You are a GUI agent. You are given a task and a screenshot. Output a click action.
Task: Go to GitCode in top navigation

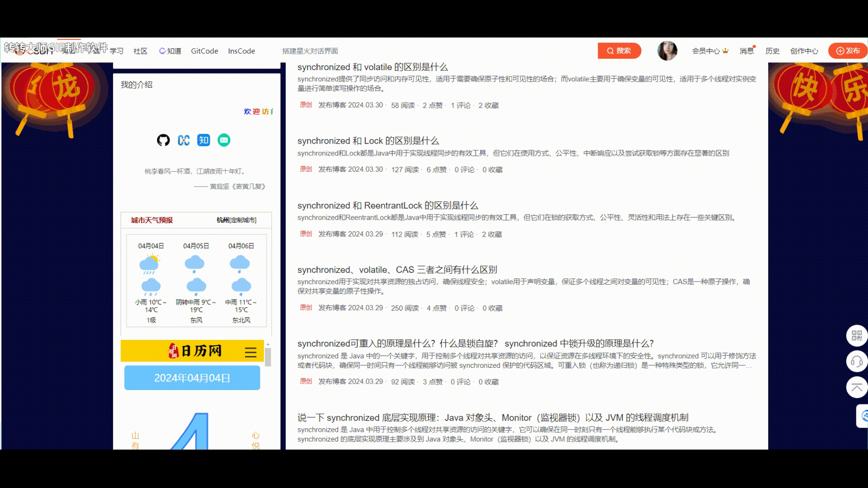pyautogui.click(x=204, y=51)
